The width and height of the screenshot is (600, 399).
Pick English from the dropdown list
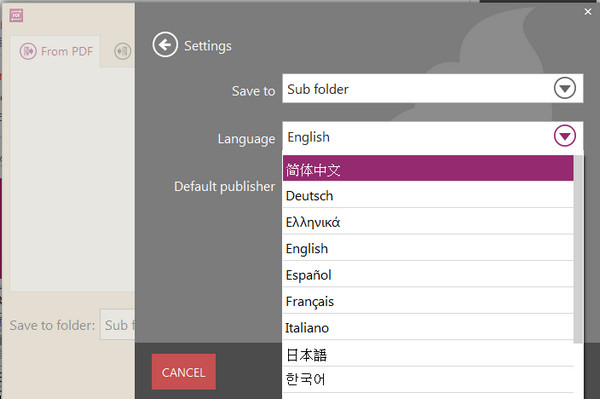tap(428, 248)
